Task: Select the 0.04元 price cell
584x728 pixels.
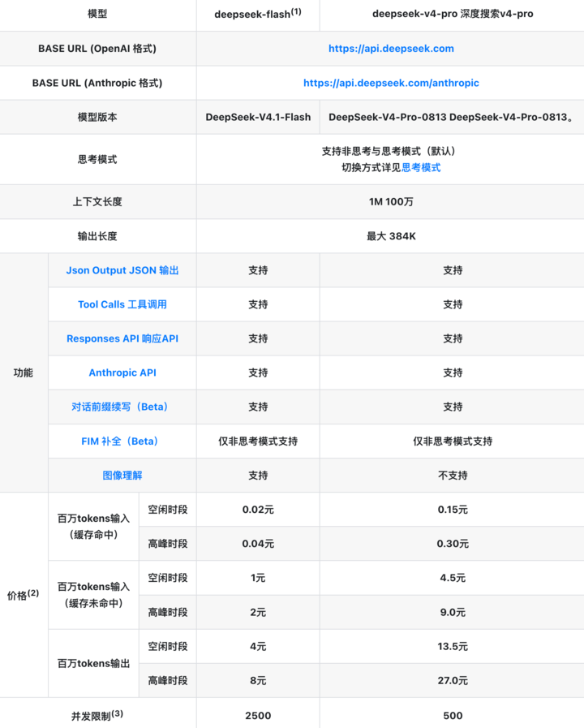Action: pos(258,544)
